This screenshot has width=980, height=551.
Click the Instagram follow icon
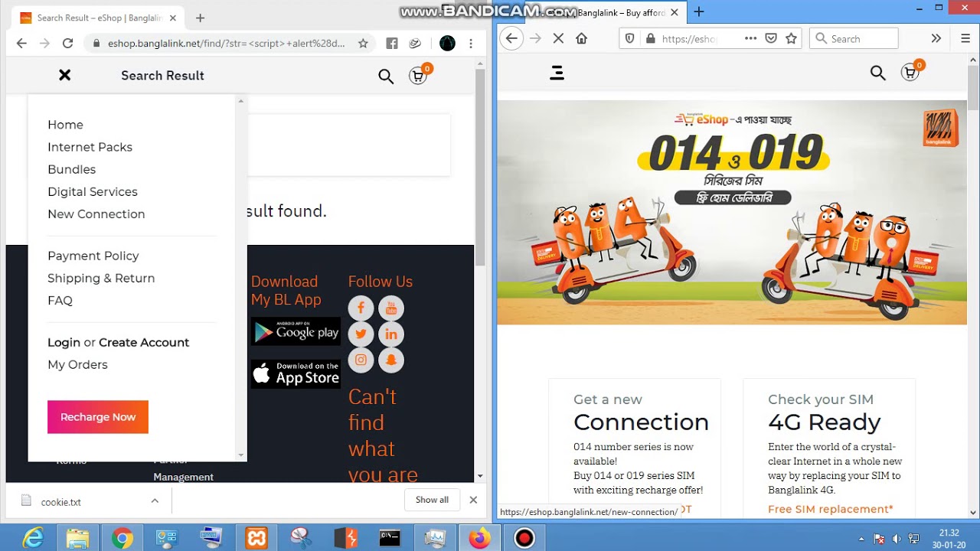pyautogui.click(x=361, y=360)
